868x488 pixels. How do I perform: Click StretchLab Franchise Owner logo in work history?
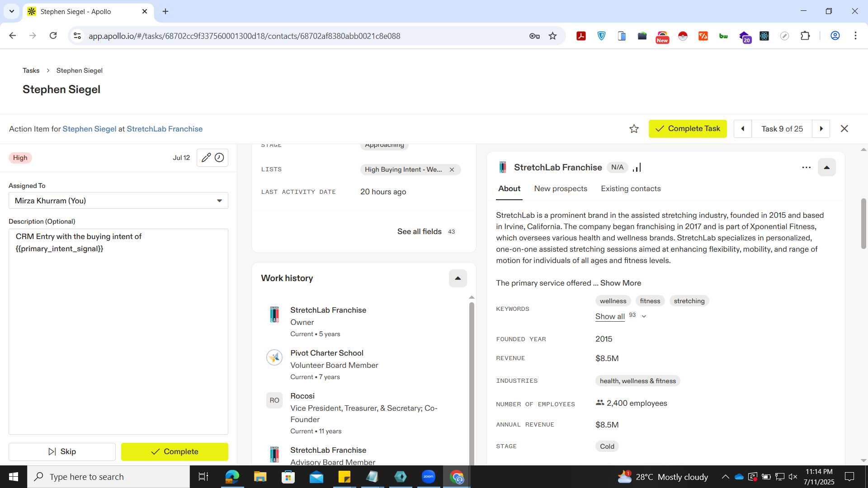point(274,314)
